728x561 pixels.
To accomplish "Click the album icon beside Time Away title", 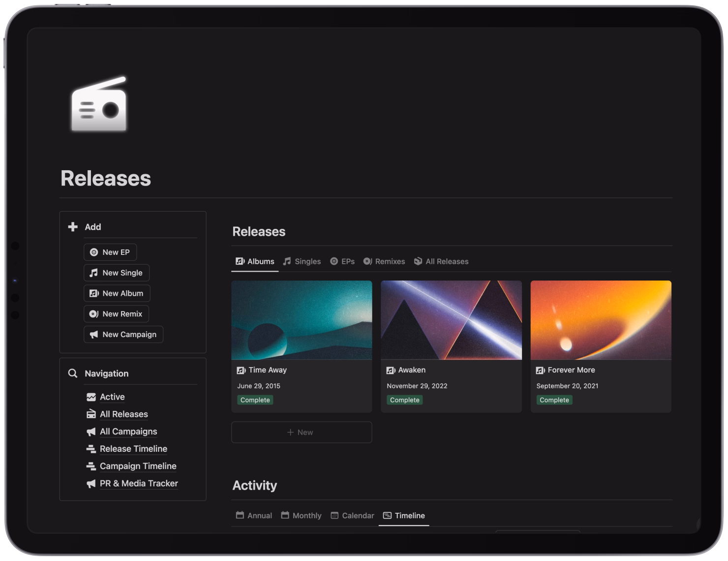I will 241,370.
